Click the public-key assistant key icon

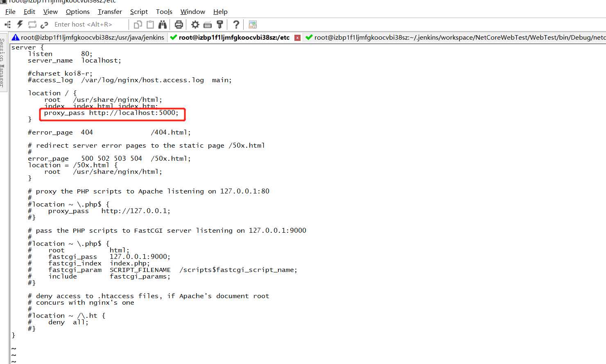tap(220, 25)
